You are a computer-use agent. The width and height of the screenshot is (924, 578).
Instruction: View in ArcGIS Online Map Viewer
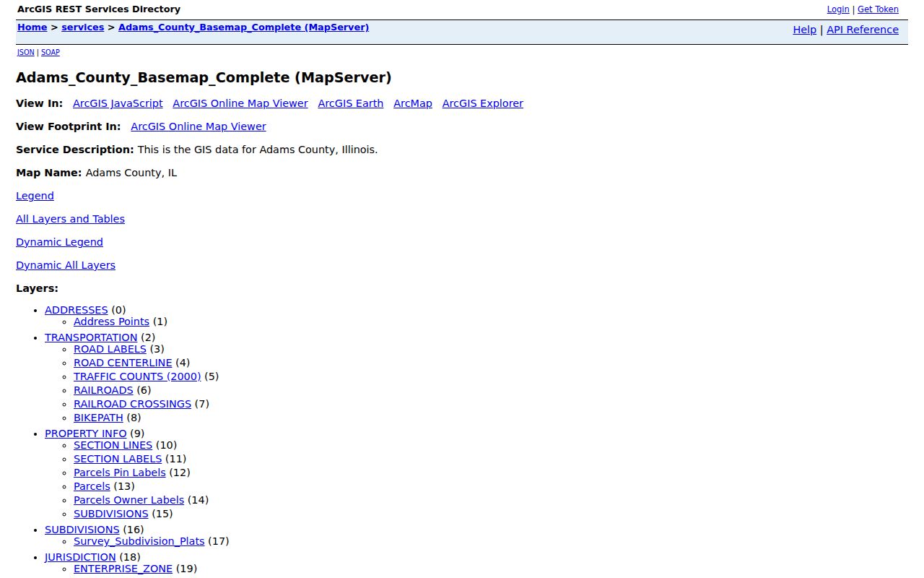[240, 103]
